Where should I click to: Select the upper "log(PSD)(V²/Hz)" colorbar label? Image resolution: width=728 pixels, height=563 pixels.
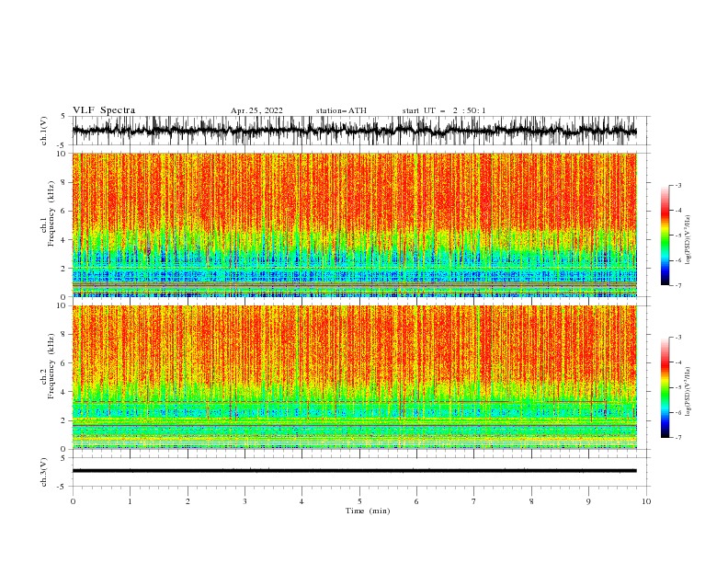(688, 240)
